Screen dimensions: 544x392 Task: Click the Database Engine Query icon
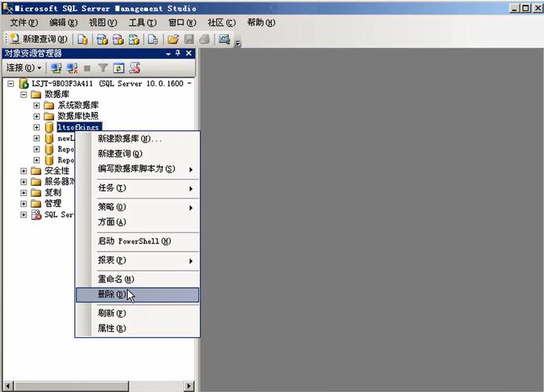pyautogui.click(x=82, y=39)
